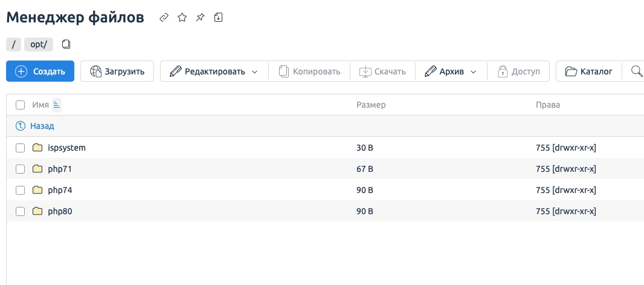Click the pin icon beside title
This screenshot has height=285, width=644.
pyautogui.click(x=200, y=18)
